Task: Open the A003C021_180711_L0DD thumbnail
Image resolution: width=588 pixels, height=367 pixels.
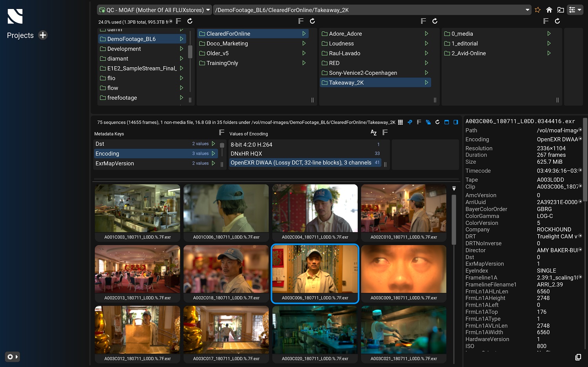Action: [404, 334]
